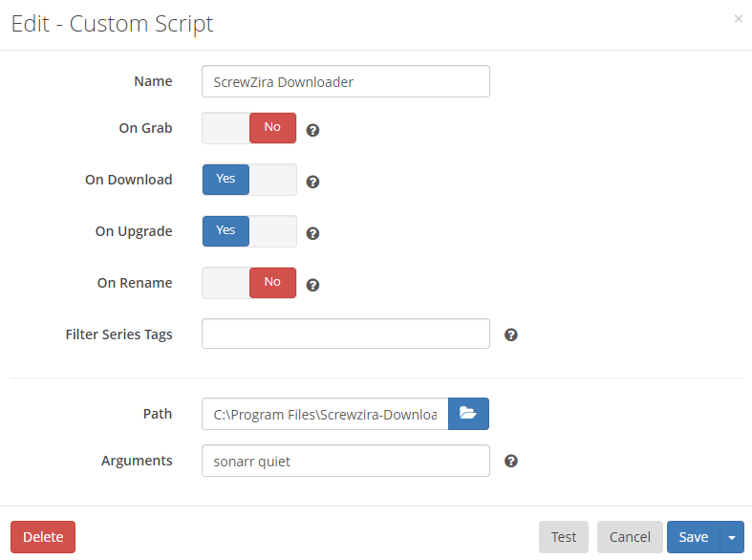The image size is (752, 560).
Task: Click the help icon beside On Grab
Action: pos(312,130)
